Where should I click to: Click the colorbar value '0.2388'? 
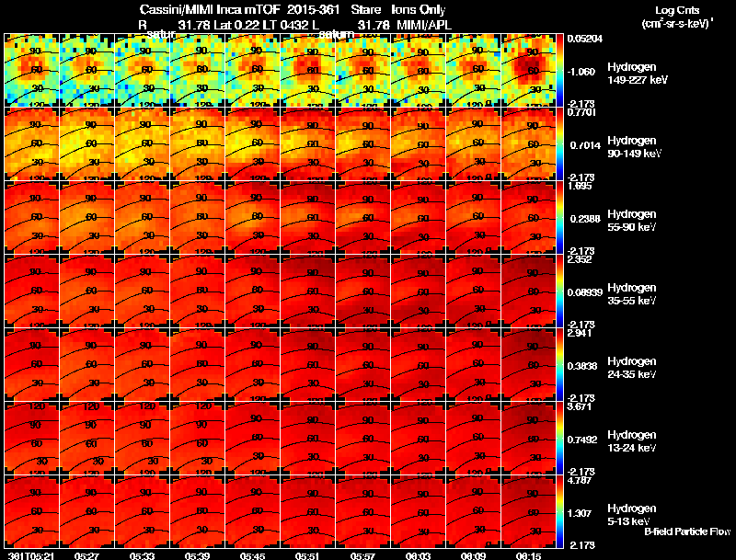point(585,219)
